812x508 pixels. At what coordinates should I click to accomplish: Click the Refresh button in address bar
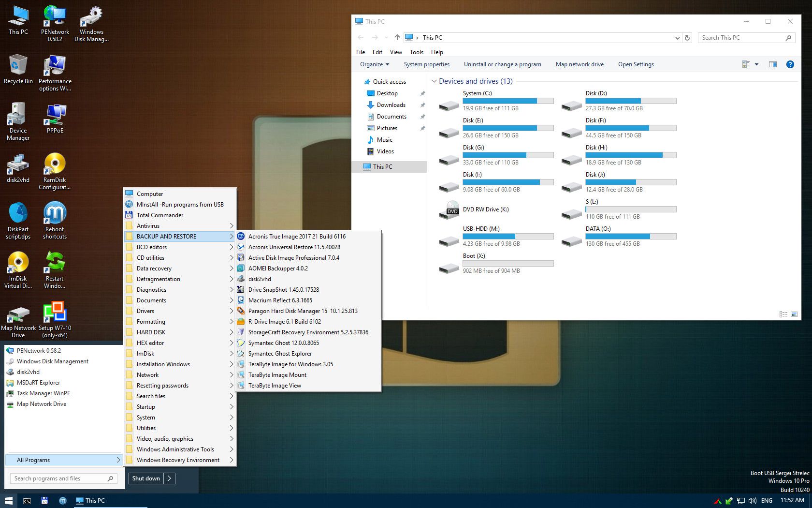coord(687,38)
